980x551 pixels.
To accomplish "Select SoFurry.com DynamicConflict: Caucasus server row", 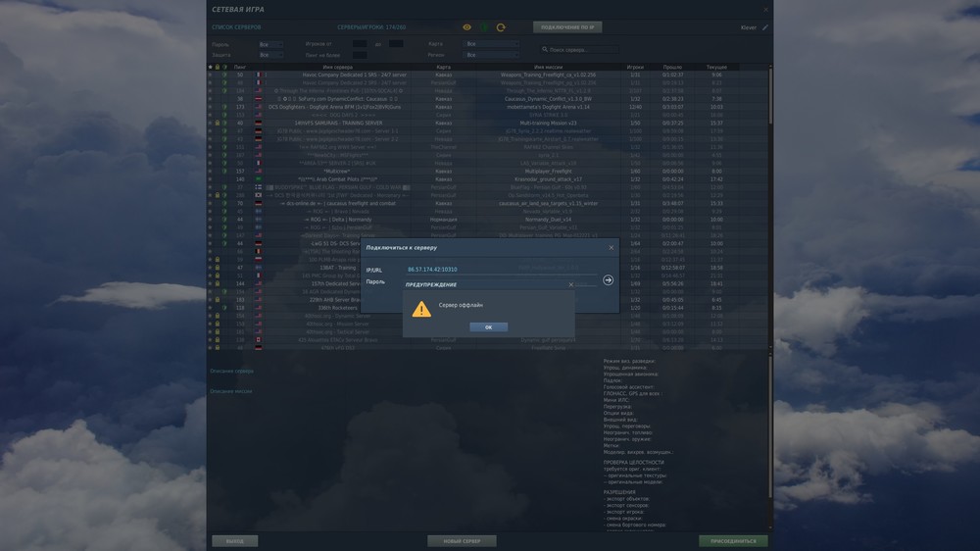I will [487, 99].
